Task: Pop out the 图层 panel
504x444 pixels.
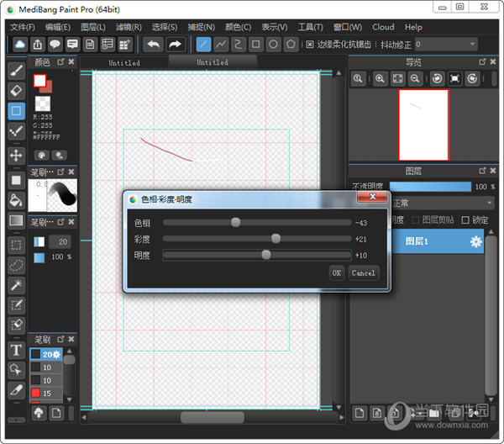Action: click(x=482, y=171)
